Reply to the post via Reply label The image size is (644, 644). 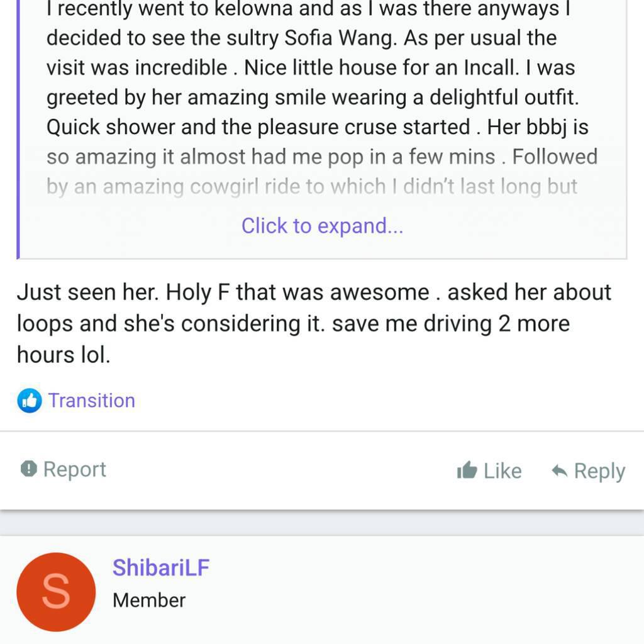[x=599, y=471]
